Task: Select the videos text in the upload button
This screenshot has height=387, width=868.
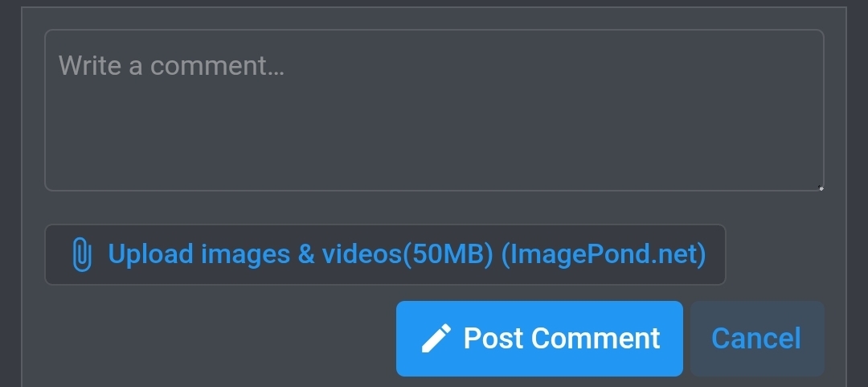Action: (362, 254)
